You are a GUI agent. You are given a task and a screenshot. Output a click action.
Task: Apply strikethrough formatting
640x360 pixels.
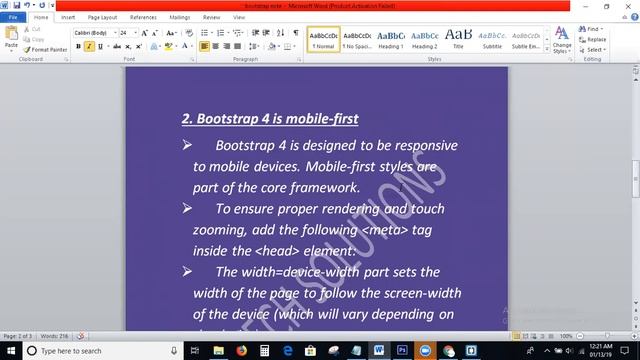point(117,47)
